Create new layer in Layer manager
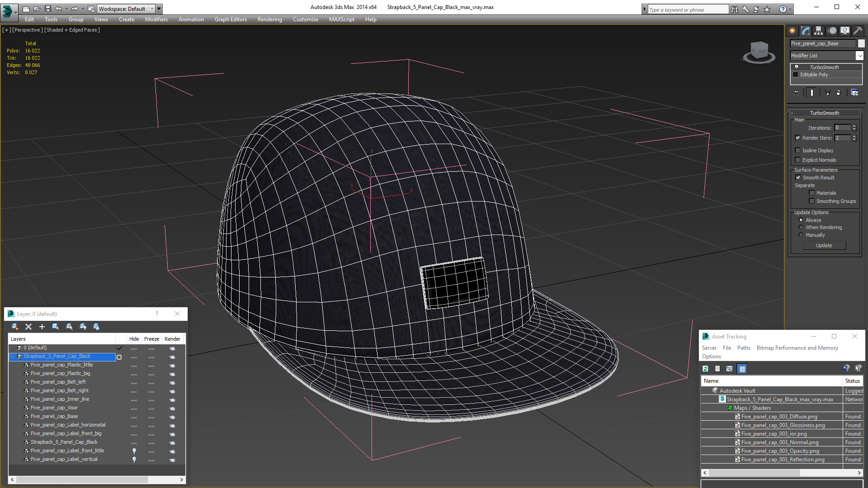868x488 pixels. 14,326
